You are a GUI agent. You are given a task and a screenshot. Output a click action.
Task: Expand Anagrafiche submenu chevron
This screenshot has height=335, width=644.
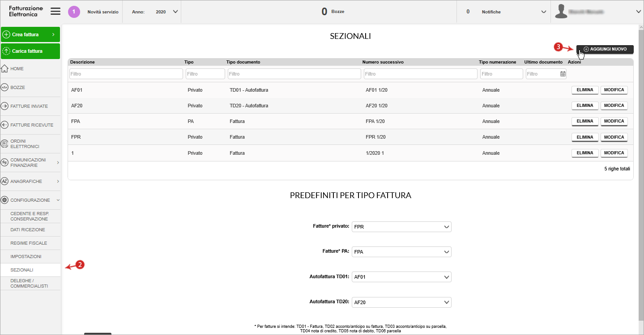[x=58, y=181]
